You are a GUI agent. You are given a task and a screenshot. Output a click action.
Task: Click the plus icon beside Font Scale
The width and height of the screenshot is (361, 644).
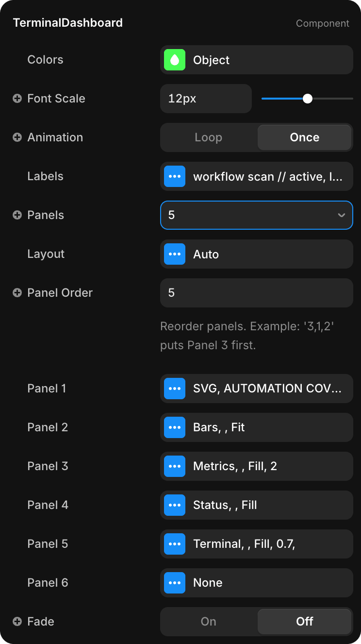17,99
